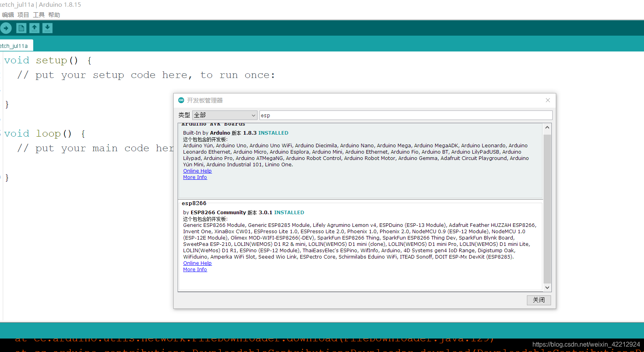Click the Upload arrow toolbar button
Screen dimensions: 644x352
click(x=6, y=28)
